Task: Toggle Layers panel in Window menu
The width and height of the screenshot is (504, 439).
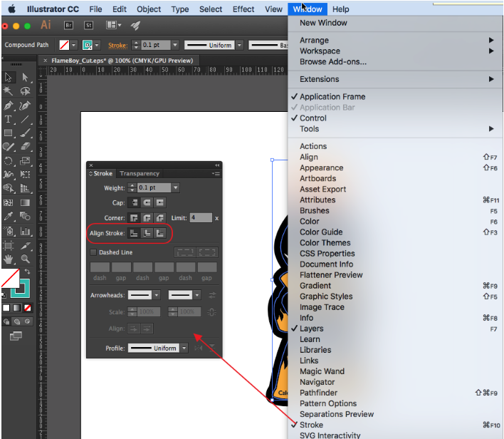Action: coord(311,329)
